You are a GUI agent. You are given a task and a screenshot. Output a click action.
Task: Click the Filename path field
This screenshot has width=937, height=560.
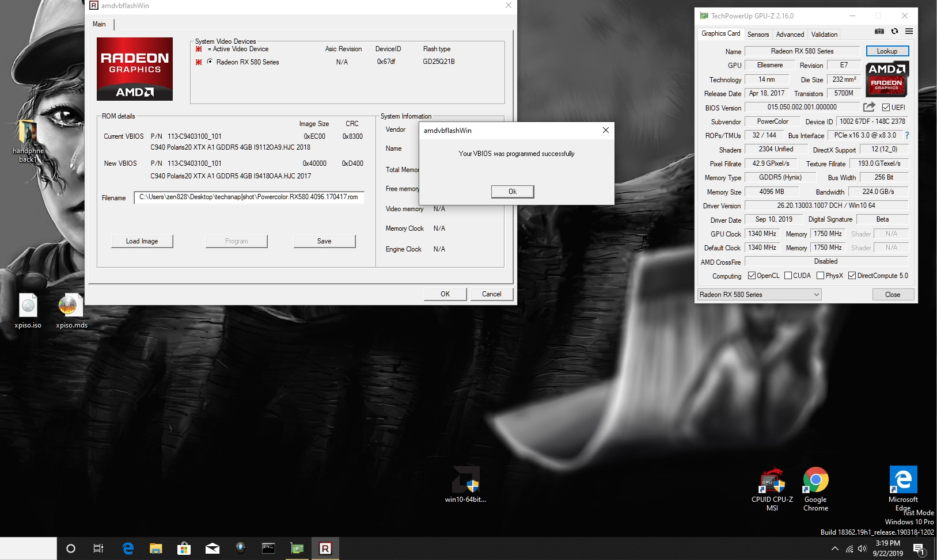point(249,197)
